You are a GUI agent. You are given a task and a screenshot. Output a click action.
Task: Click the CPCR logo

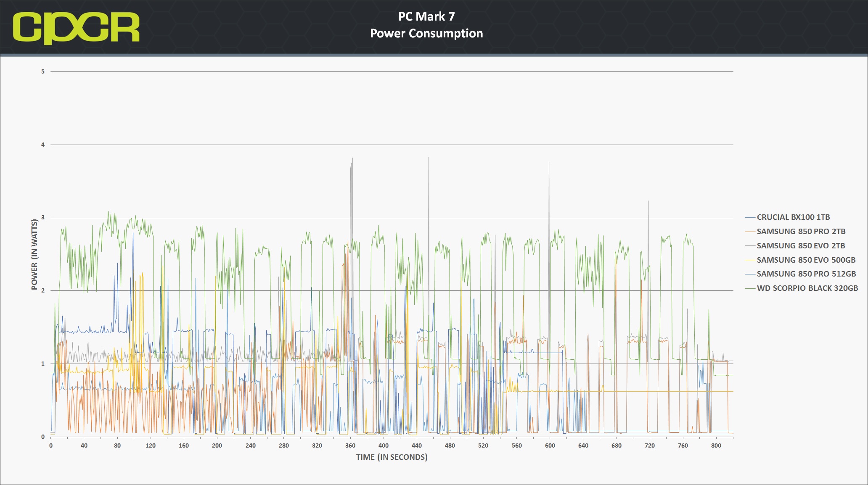coord(76,28)
